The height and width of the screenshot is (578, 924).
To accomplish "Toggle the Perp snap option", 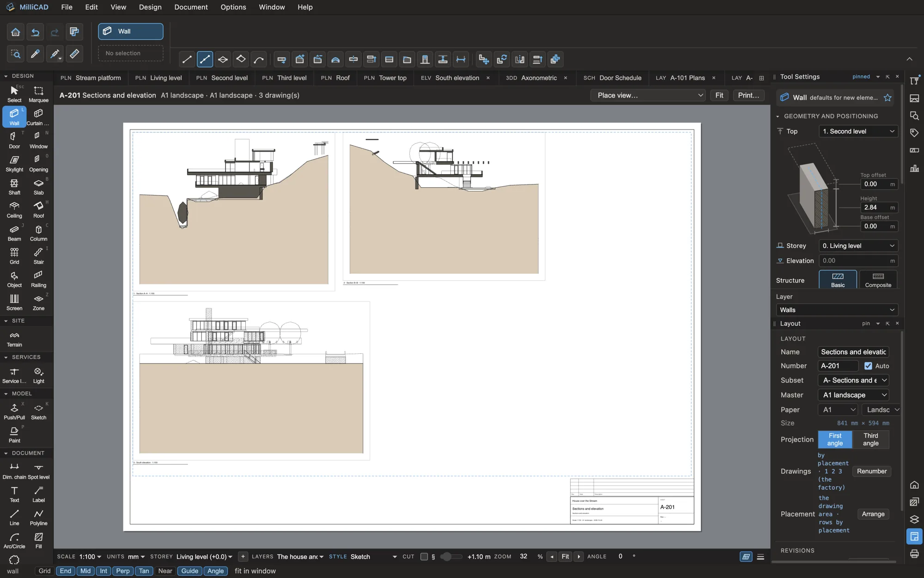I will [x=122, y=571].
